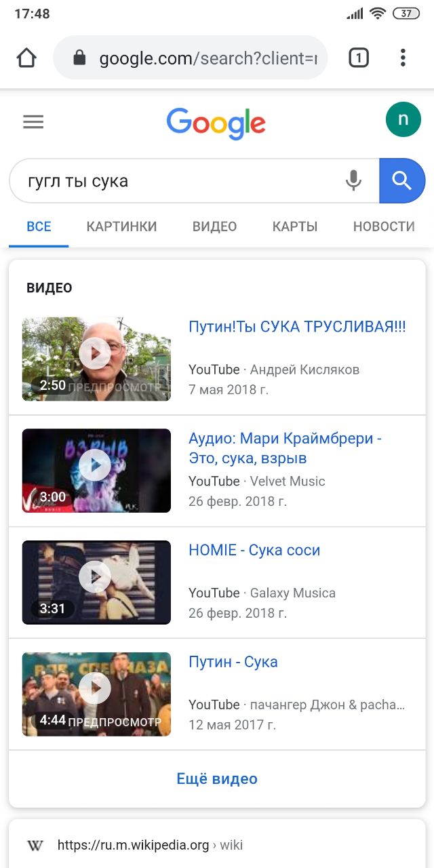Open the КАРТЫ tab
434x868 pixels.
point(295,226)
